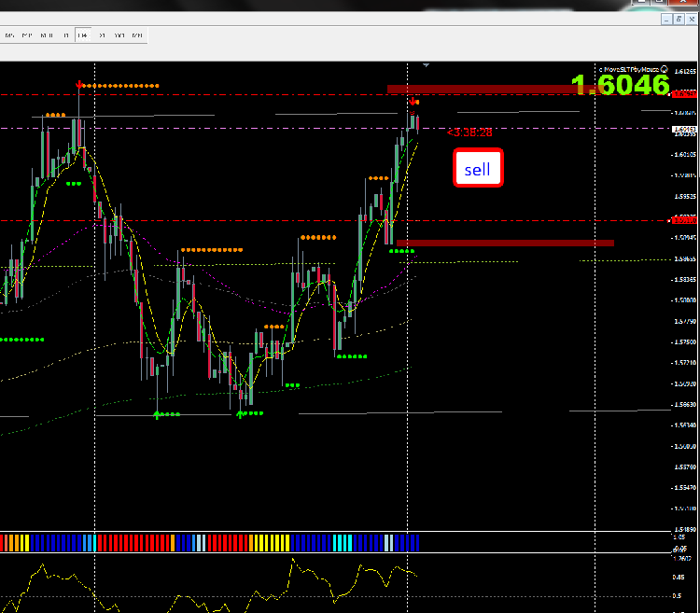
Task: Select first green up arrow at the chart low
Action: point(157,415)
